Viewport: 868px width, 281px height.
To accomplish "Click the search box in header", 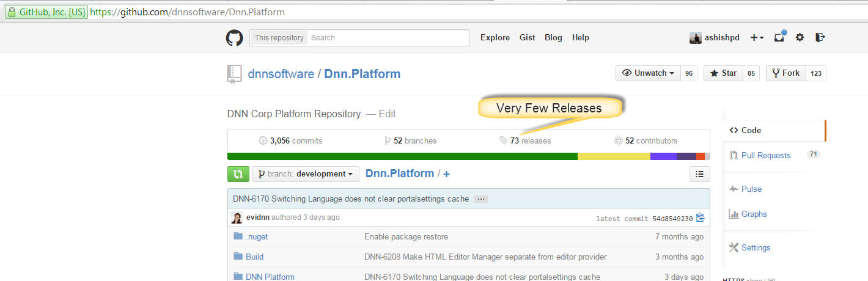I will tap(388, 38).
